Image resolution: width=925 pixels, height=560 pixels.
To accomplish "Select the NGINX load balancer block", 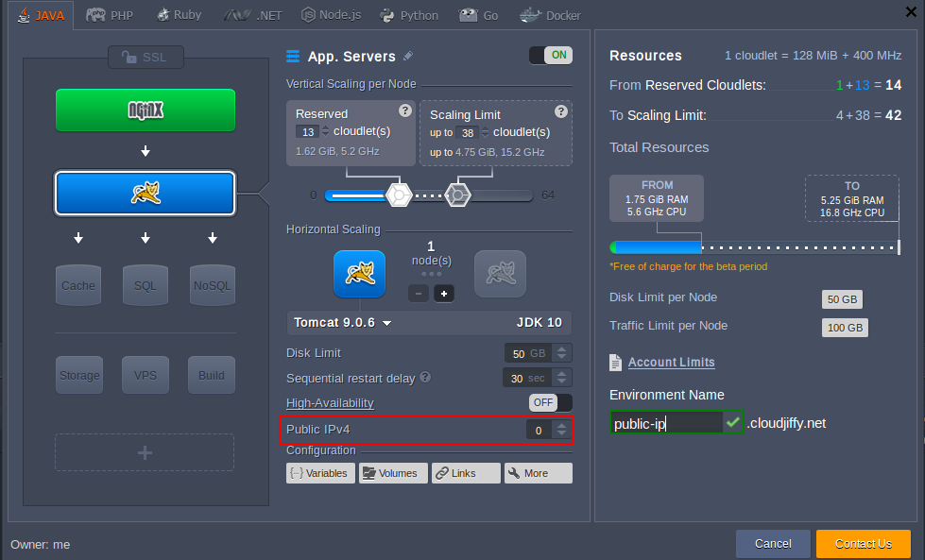I will click(x=146, y=110).
